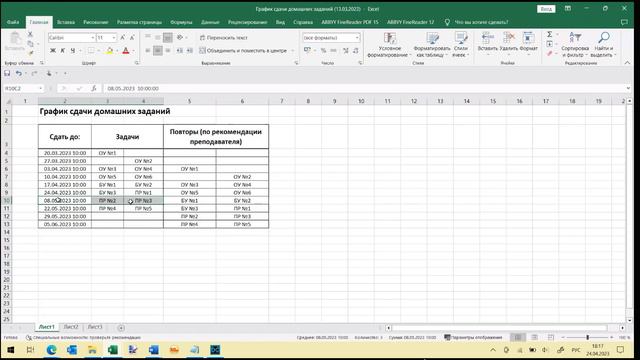This screenshot has height=360, width=640.
Task: Open Сортировка и фильтр
Action: (x=575, y=44)
